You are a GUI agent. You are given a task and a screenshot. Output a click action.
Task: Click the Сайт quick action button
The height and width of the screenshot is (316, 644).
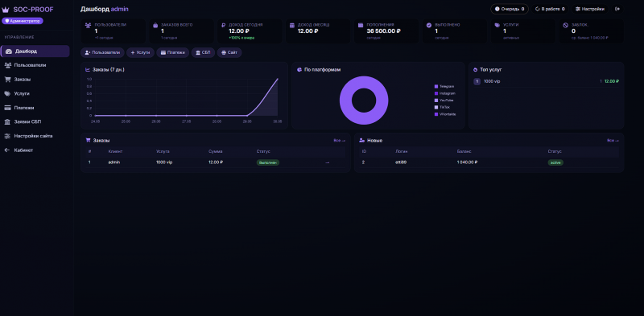[x=229, y=52]
